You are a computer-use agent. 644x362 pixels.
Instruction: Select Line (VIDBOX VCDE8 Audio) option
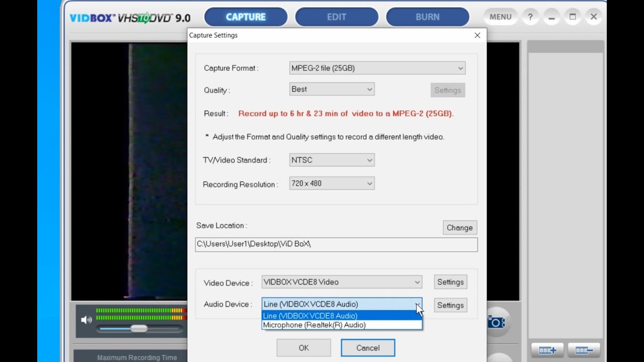pos(342,316)
